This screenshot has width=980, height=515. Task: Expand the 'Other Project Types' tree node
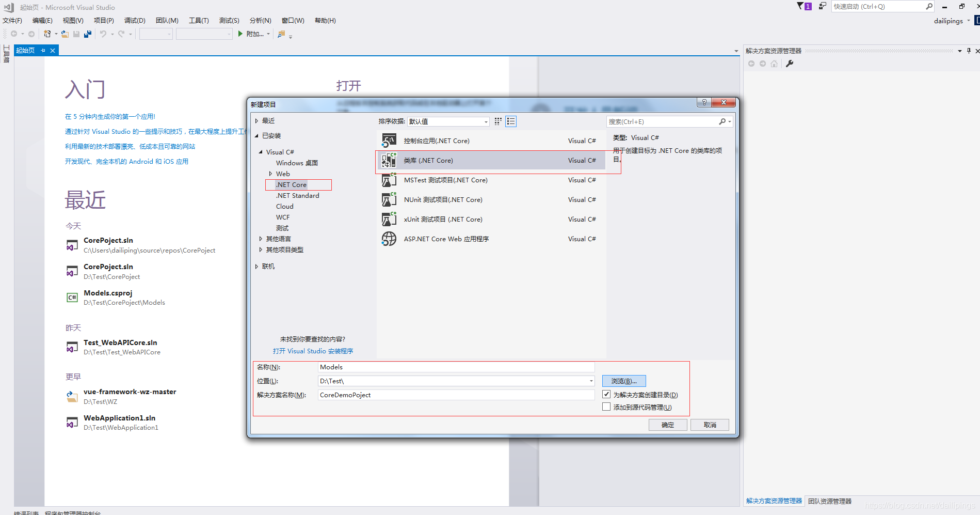(261, 249)
